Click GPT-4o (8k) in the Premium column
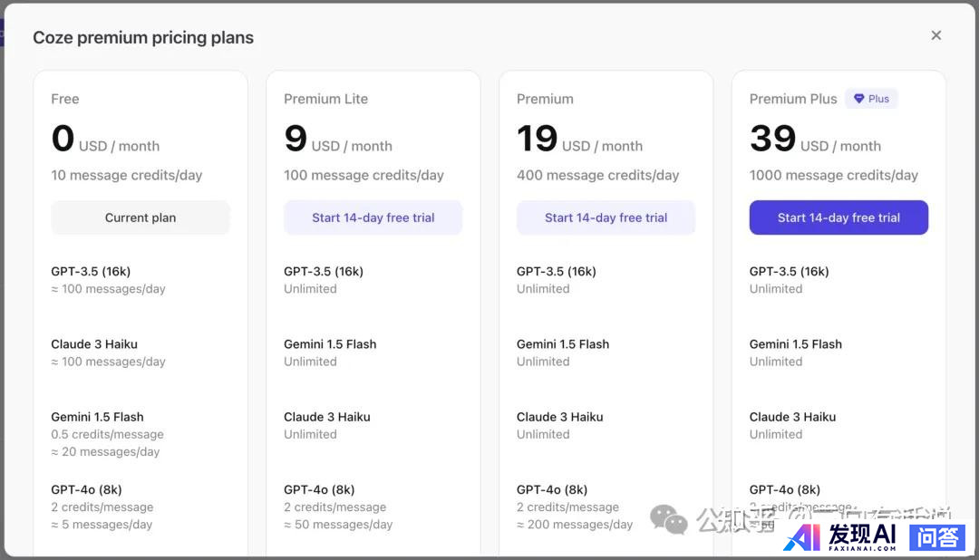979x560 pixels. coord(552,489)
